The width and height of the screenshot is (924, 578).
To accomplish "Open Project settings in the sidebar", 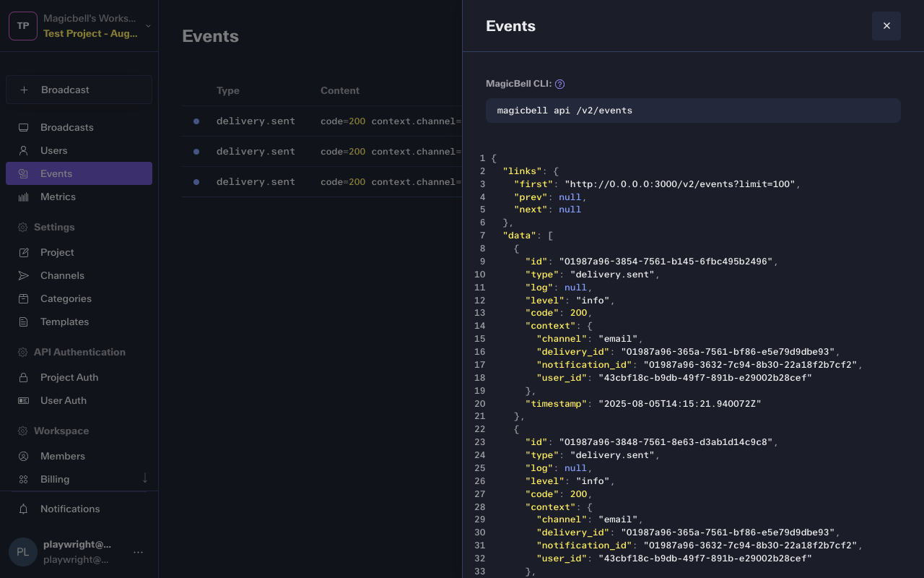I will (x=79, y=252).
